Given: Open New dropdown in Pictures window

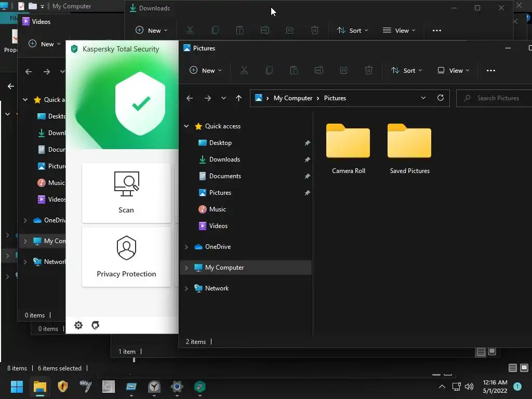Looking at the screenshot, I should (205, 70).
